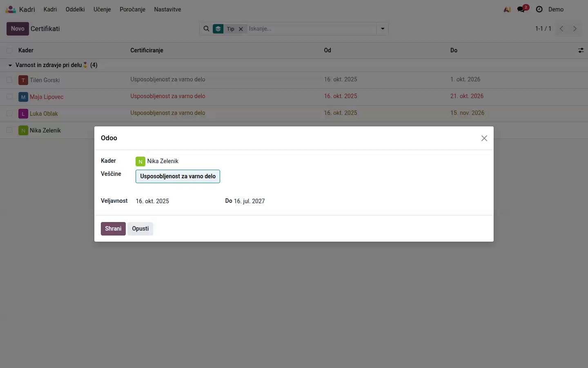Tick the checkbox for Luka Oblak

point(9,113)
